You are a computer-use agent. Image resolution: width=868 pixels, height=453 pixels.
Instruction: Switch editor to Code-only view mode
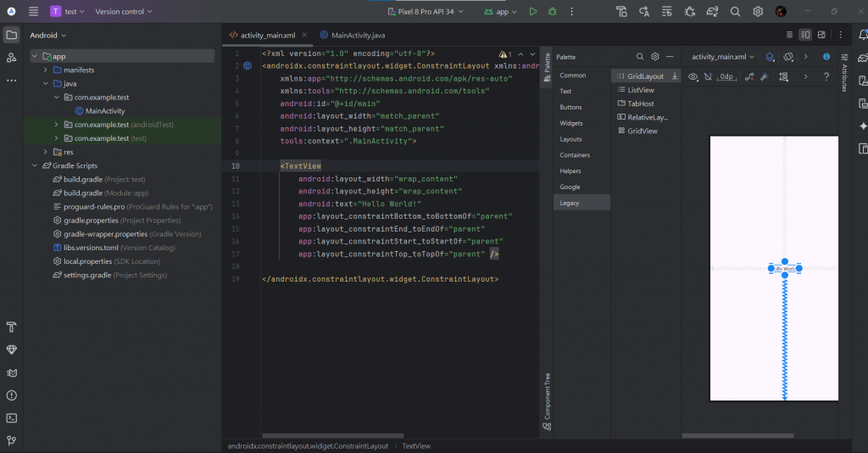[x=790, y=35]
